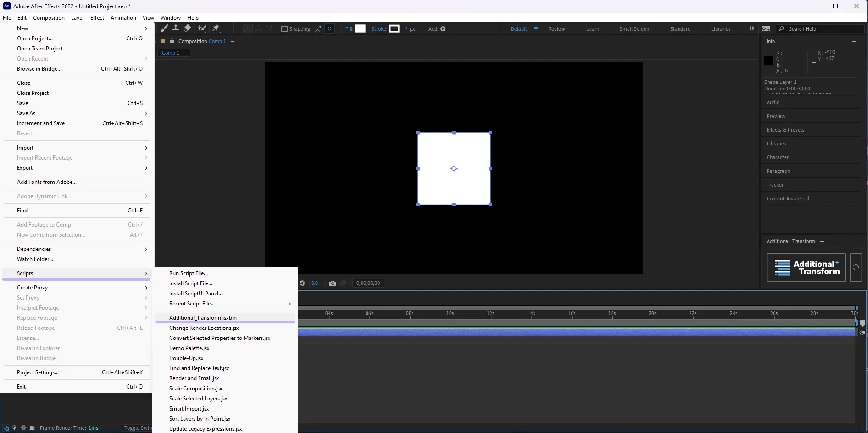Click the snapshot camera icon

coord(333,283)
